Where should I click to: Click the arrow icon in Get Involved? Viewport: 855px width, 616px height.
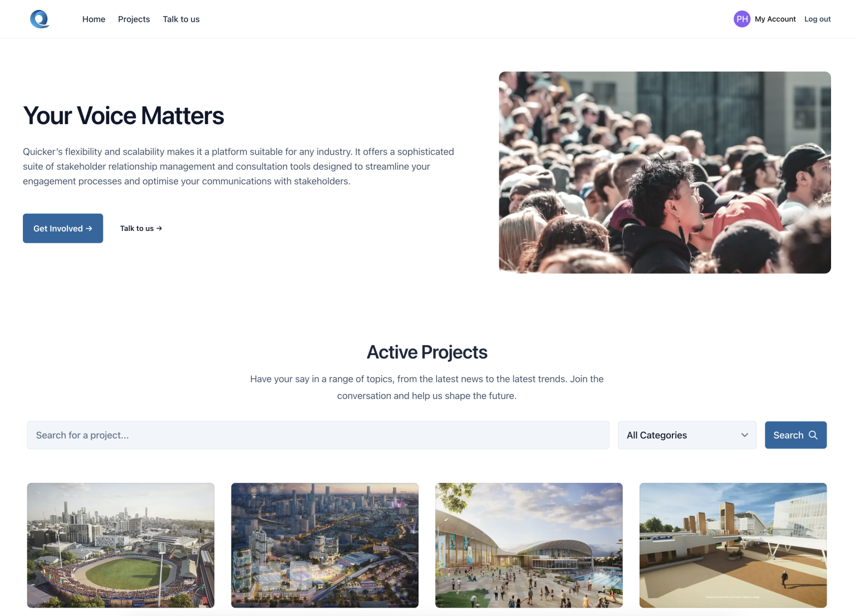(89, 229)
